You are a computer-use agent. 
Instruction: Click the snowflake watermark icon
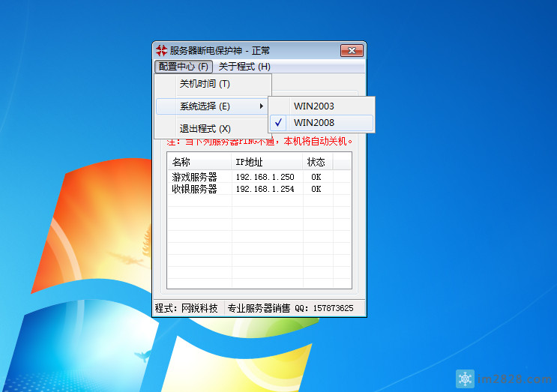point(466,379)
